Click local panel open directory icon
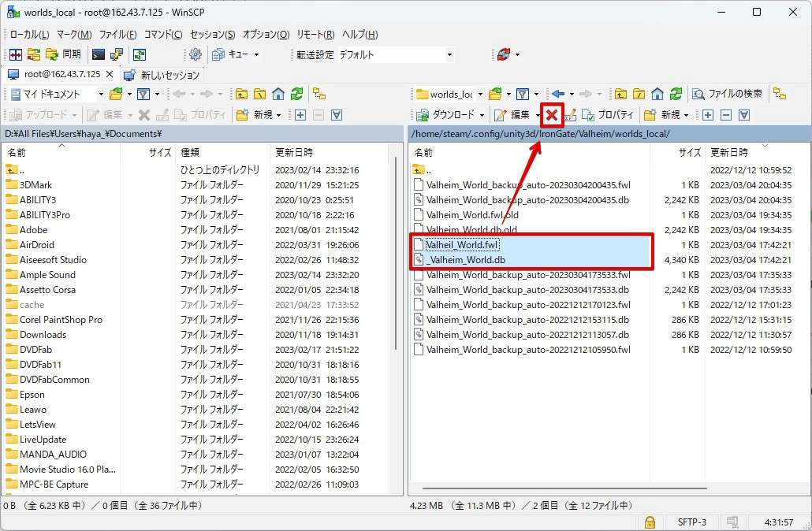Image resolution: width=812 pixels, height=531 pixels. point(116,95)
